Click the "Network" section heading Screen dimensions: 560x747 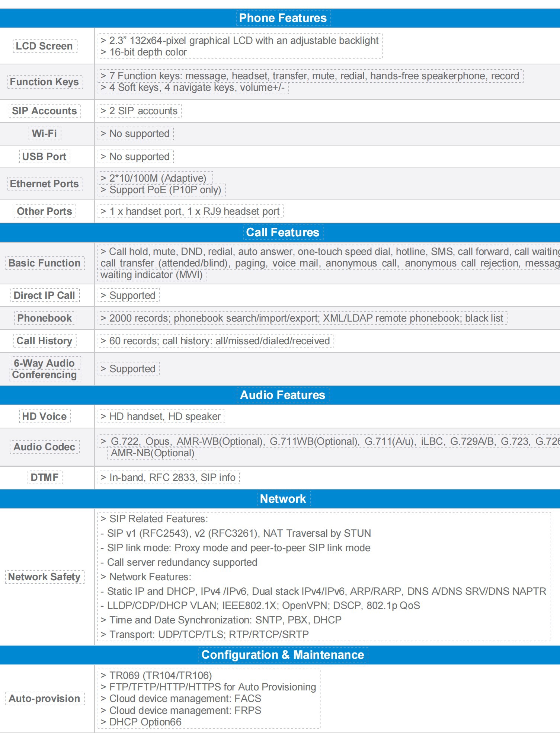(283, 499)
